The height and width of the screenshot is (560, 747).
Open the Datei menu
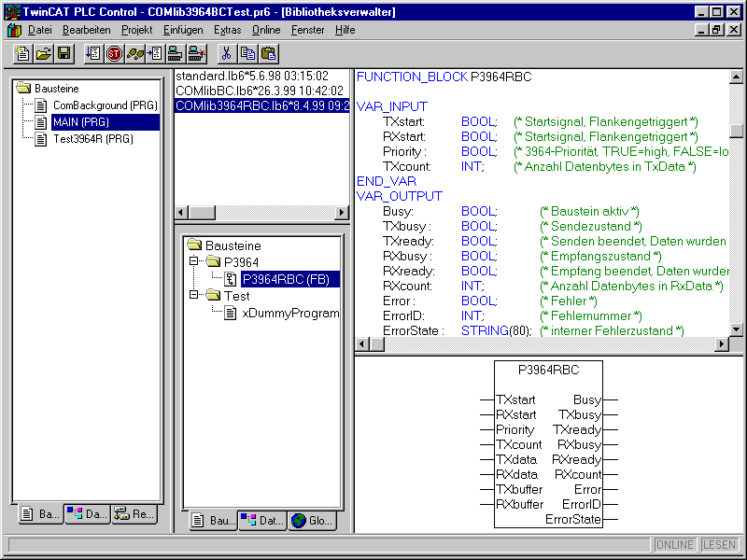tap(39, 30)
